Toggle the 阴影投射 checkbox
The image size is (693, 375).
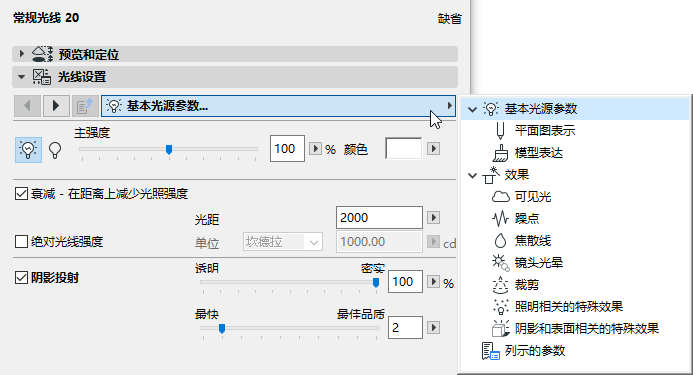(21, 277)
